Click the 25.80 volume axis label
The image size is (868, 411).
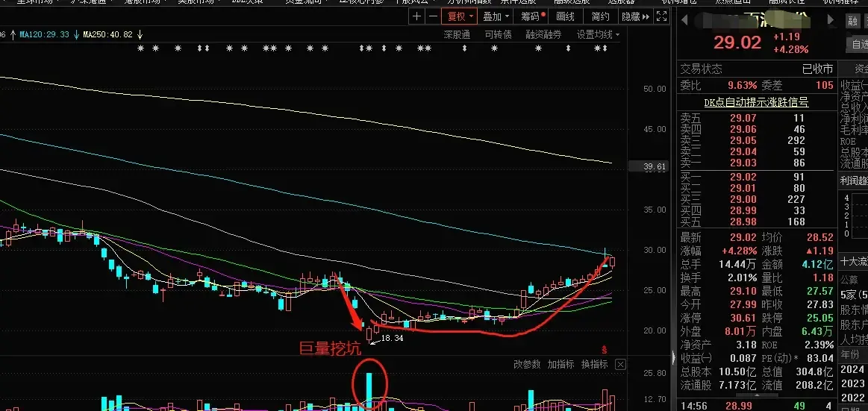[655, 374]
